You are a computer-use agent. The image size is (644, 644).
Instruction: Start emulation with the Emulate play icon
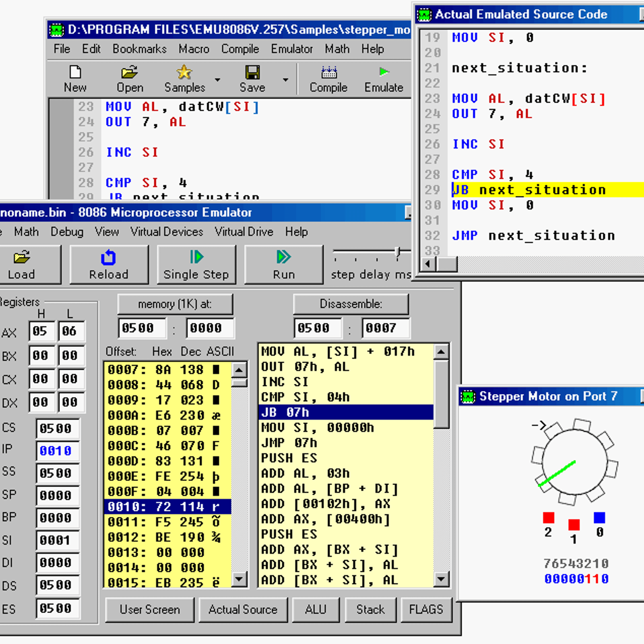click(x=384, y=72)
